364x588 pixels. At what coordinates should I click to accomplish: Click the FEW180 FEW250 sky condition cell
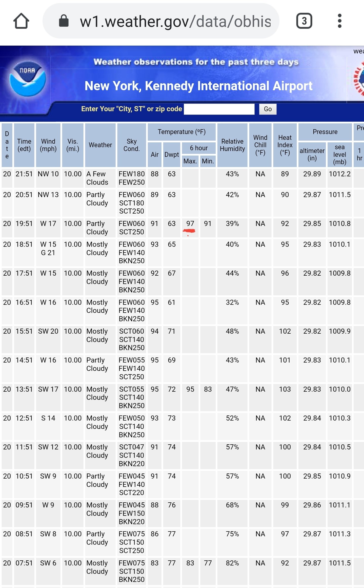click(132, 178)
